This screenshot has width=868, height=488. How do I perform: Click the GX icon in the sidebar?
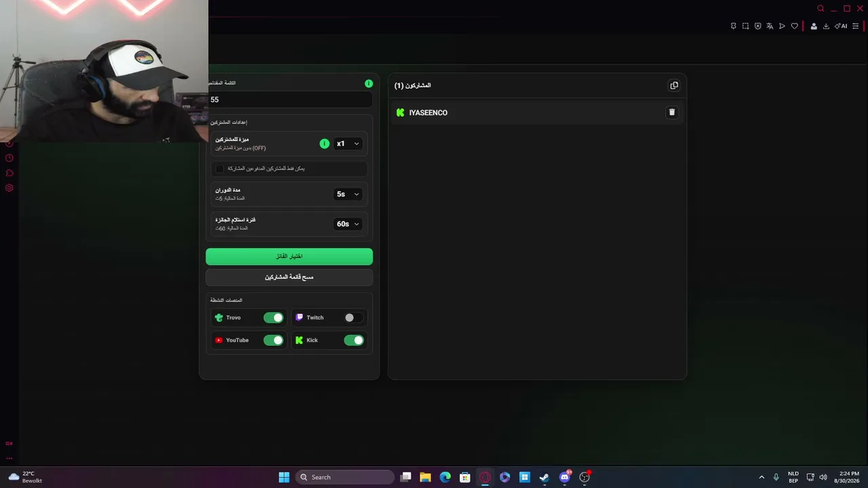pos(9,443)
